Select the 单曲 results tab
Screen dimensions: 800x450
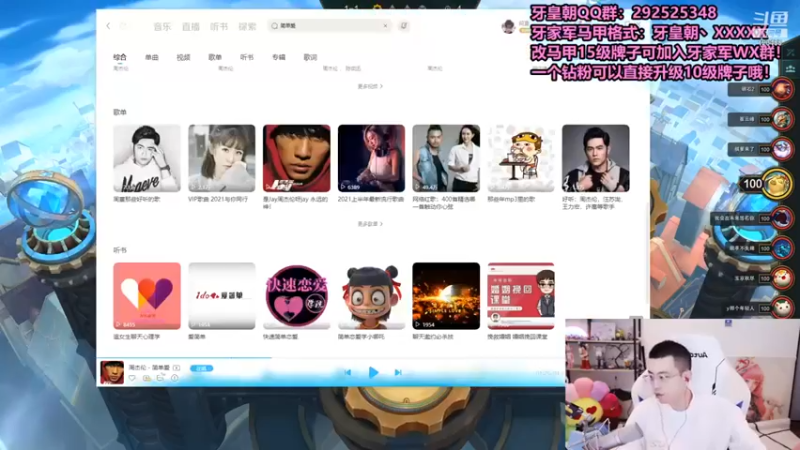coord(152,57)
